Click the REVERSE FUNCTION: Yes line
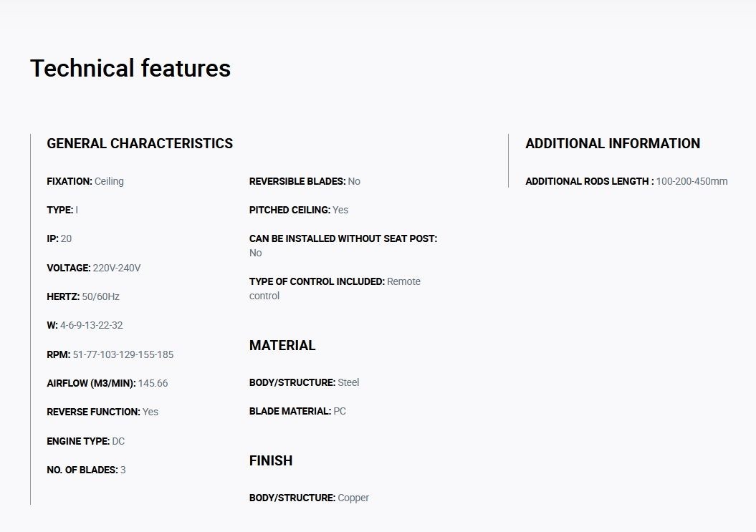 (102, 412)
